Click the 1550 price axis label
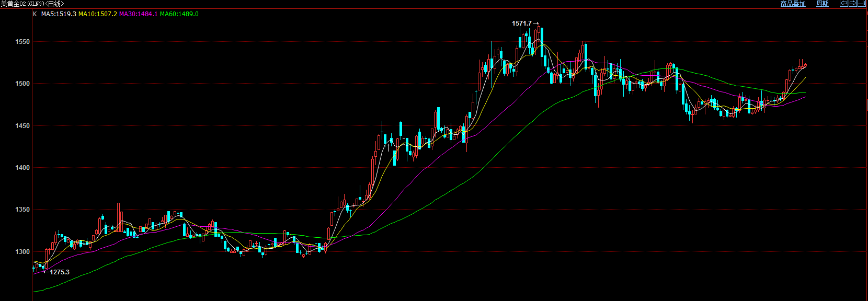Viewport: 868px width, 301px height. (22, 42)
